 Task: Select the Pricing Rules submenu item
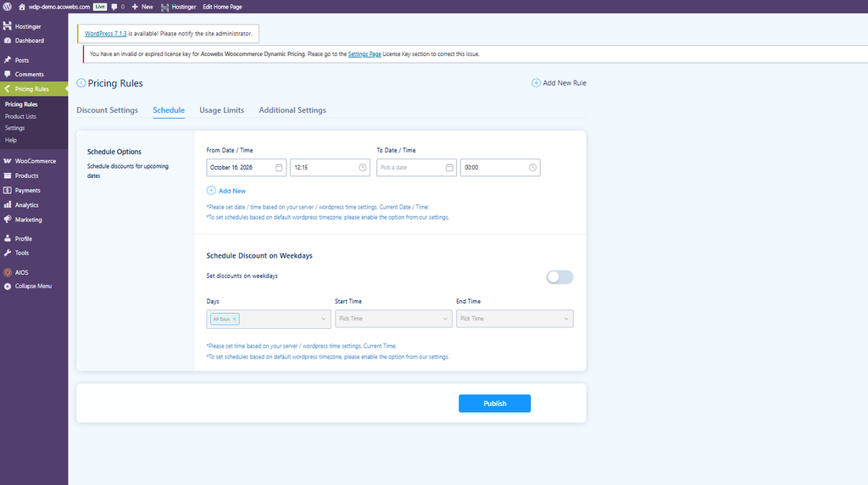click(21, 104)
